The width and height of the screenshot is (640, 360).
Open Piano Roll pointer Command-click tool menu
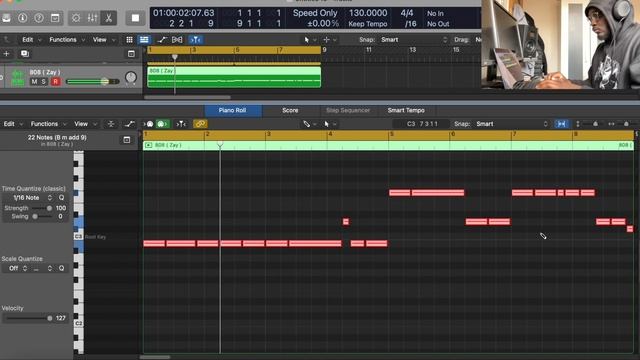(329, 124)
